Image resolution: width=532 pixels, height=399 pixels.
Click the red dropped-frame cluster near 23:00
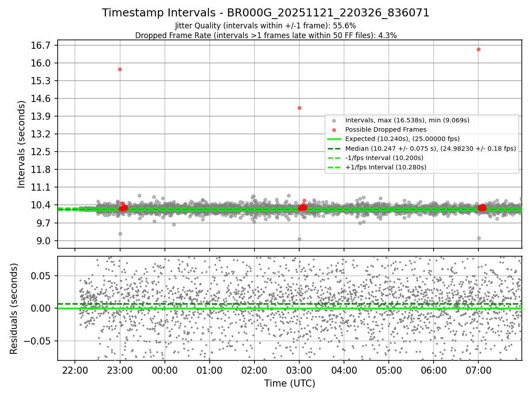point(123,207)
